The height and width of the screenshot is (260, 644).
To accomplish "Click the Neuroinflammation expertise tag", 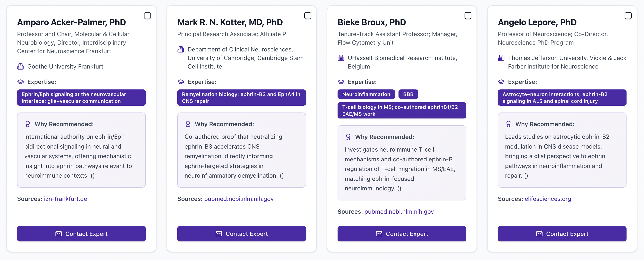I will pyautogui.click(x=366, y=94).
